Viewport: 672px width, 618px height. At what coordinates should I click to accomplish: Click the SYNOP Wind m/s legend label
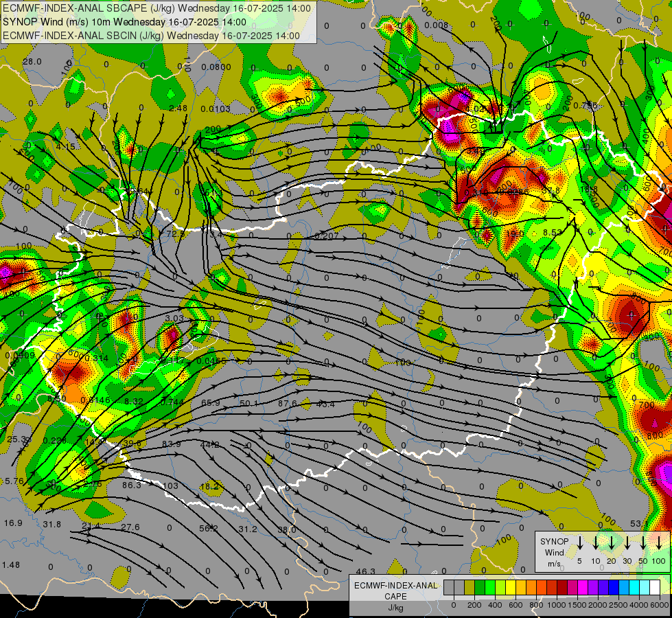coord(554,552)
